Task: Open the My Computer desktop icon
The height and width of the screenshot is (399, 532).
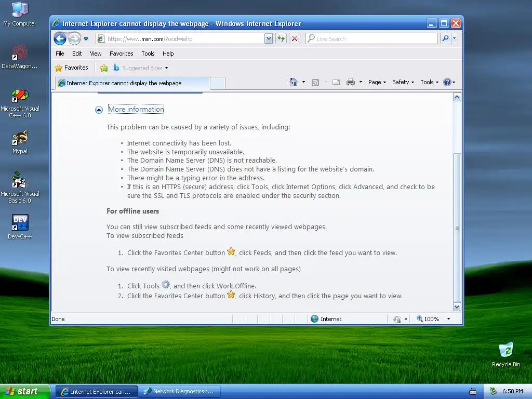Action: point(20,14)
